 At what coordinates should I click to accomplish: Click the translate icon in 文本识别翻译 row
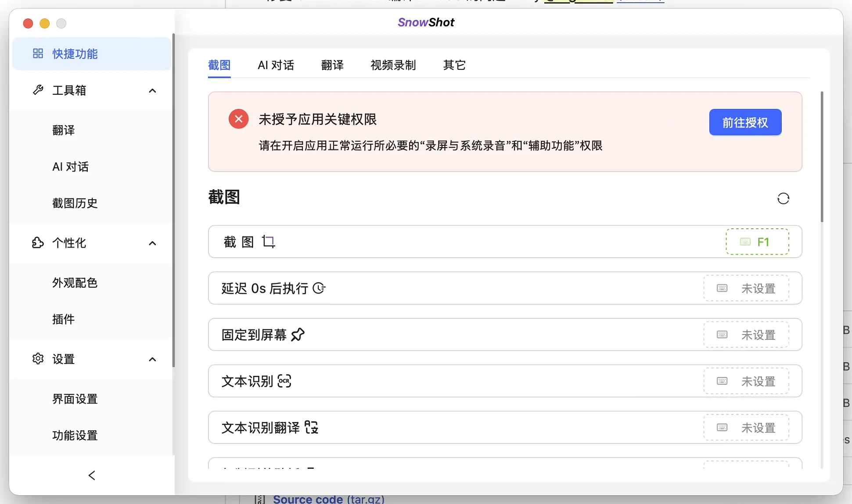tap(313, 427)
